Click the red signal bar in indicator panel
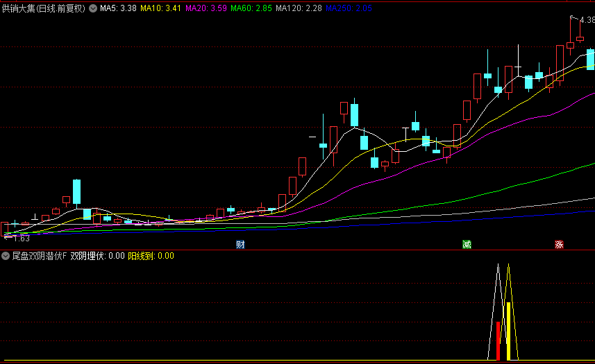 tap(498, 340)
